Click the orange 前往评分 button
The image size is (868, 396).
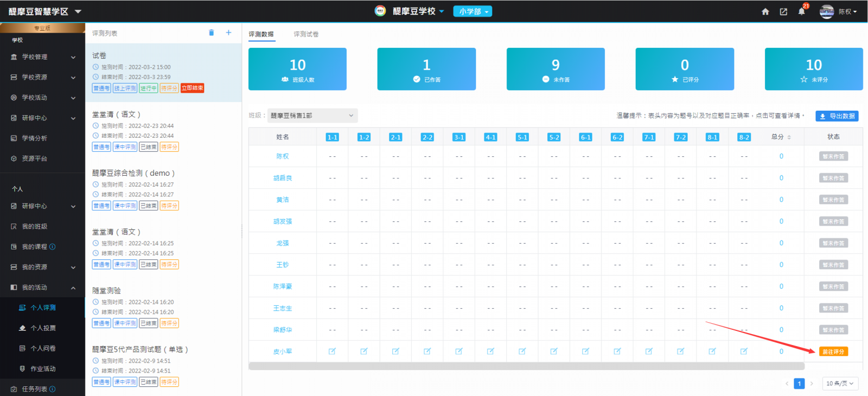point(833,352)
